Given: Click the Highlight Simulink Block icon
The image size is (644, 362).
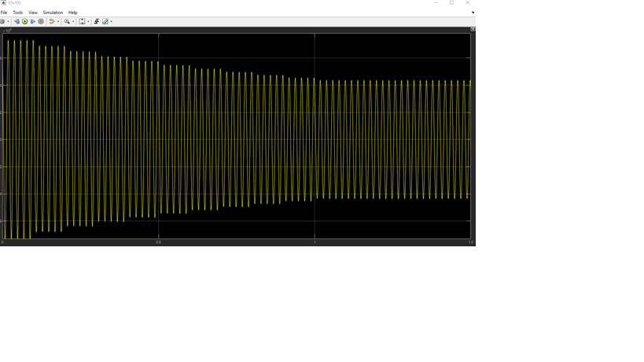Looking at the screenshot, I should (x=52, y=21).
